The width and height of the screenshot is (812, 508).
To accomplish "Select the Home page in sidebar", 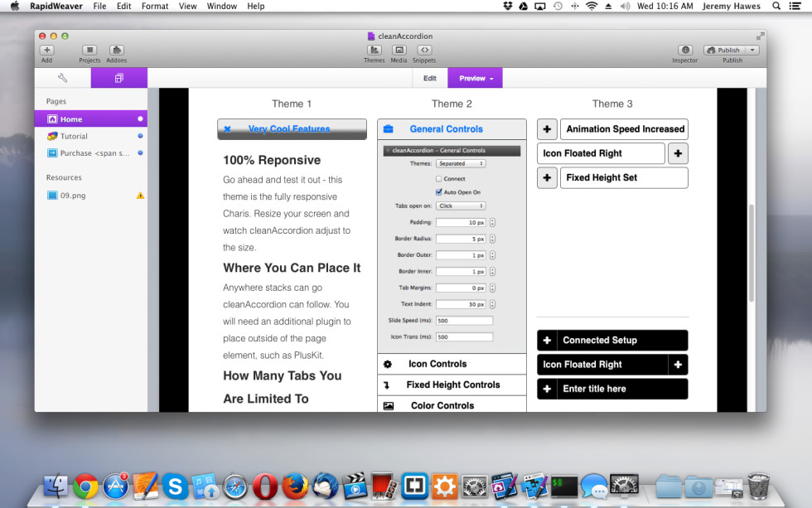I will pyautogui.click(x=90, y=119).
